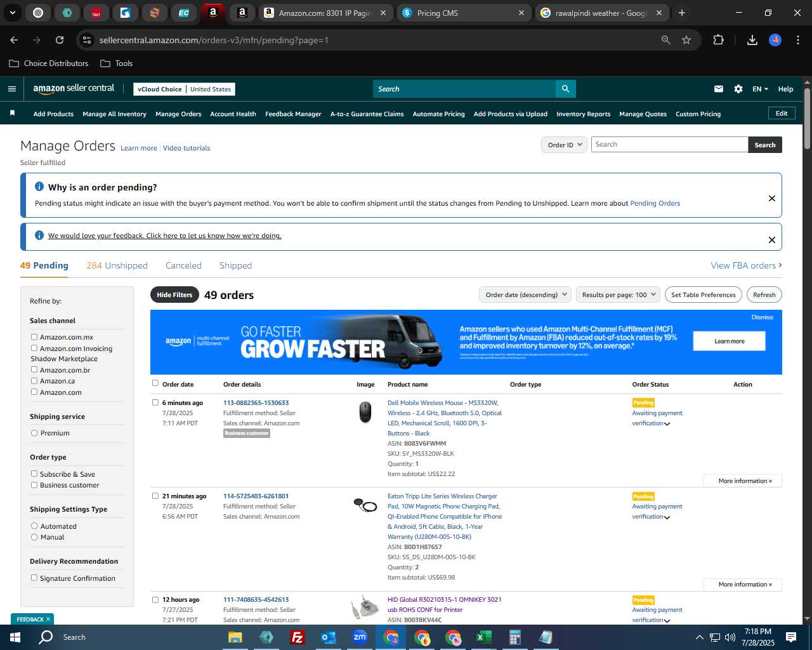Image resolution: width=812 pixels, height=650 pixels.
Task: Open the Automate Pricing menu item
Action: click(438, 114)
